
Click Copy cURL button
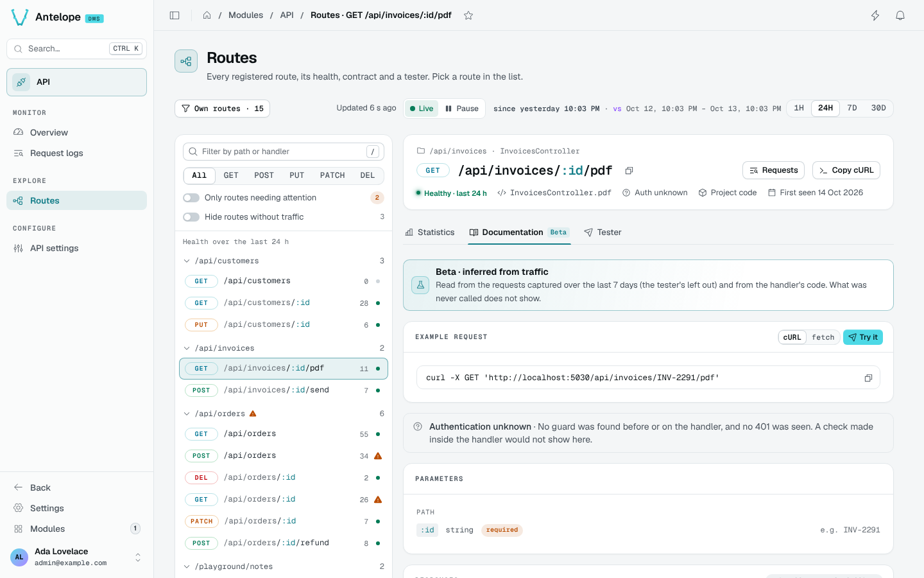pos(846,170)
